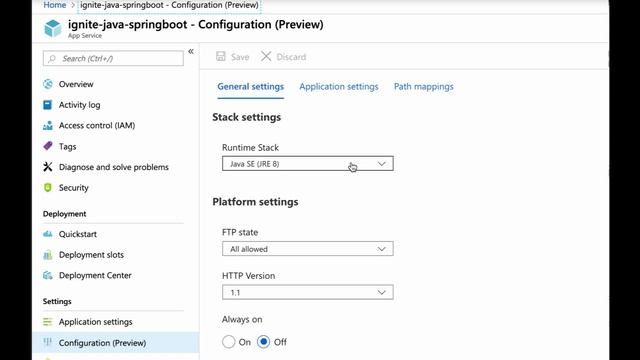The width and height of the screenshot is (640, 360).
Task: Click the Access control (IAM) icon
Action: click(48, 125)
